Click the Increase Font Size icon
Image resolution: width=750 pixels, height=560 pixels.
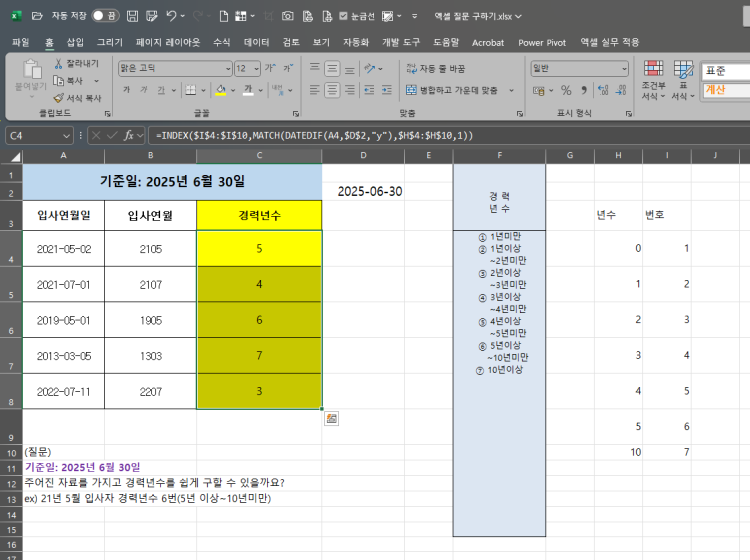pos(271,68)
